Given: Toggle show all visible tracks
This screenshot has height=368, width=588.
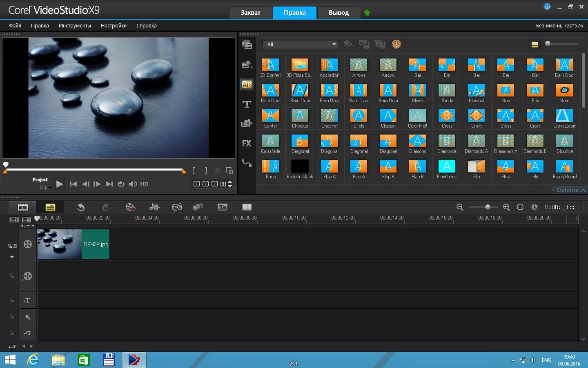Looking at the screenshot, I should point(14,220).
